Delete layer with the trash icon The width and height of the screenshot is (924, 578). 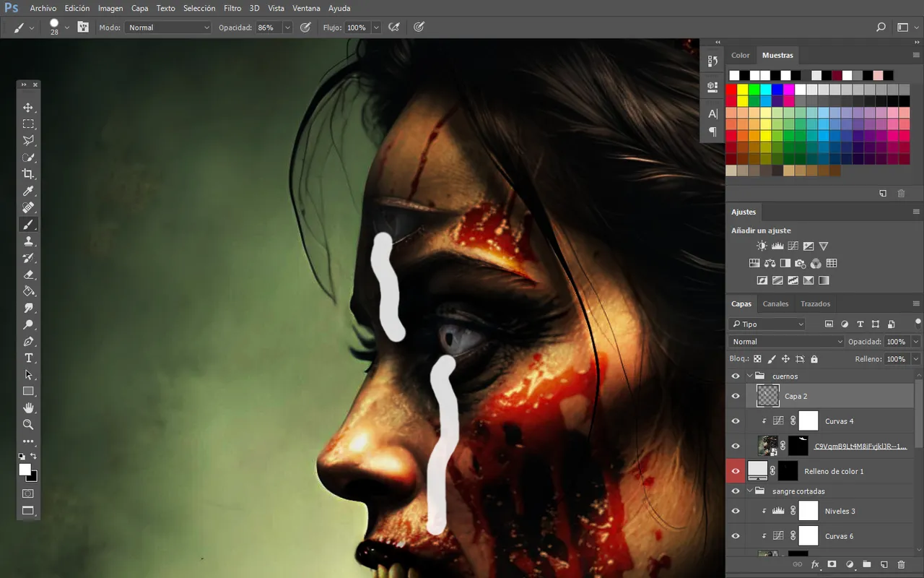(x=901, y=564)
